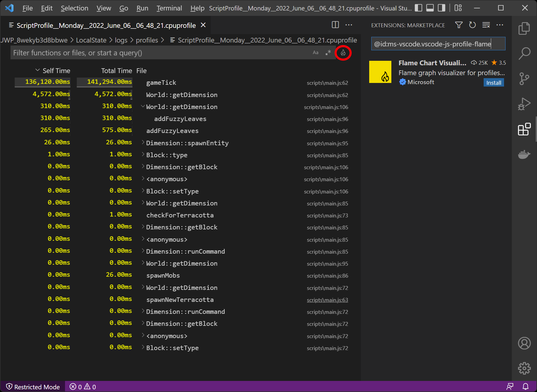Open the Source Control view

524,78
